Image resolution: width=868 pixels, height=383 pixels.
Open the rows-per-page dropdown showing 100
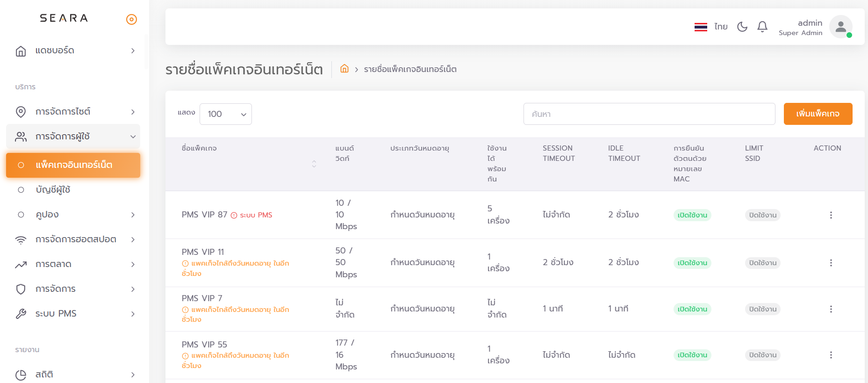pyautogui.click(x=226, y=114)
